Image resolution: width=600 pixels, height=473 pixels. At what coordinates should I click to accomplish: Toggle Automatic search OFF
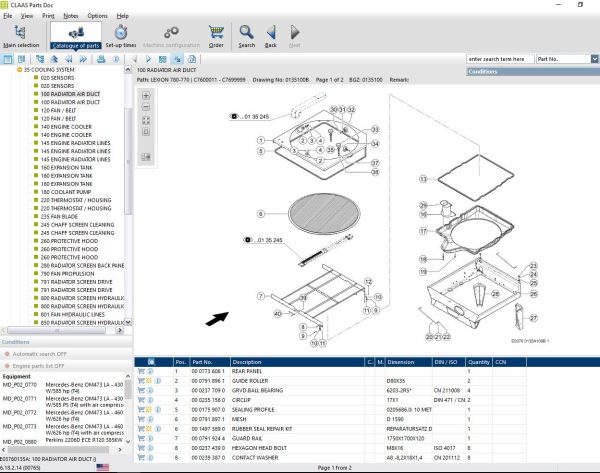coord(40,354)
